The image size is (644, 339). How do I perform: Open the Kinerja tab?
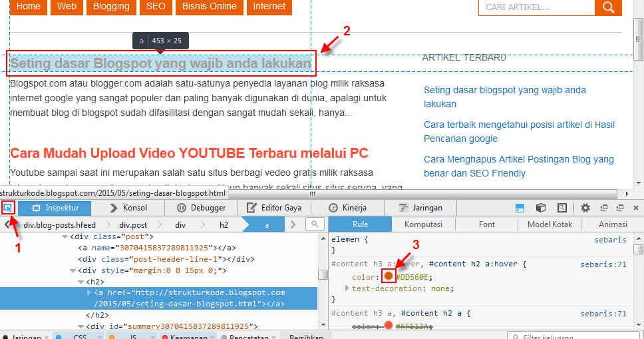(x=347, y=208)
